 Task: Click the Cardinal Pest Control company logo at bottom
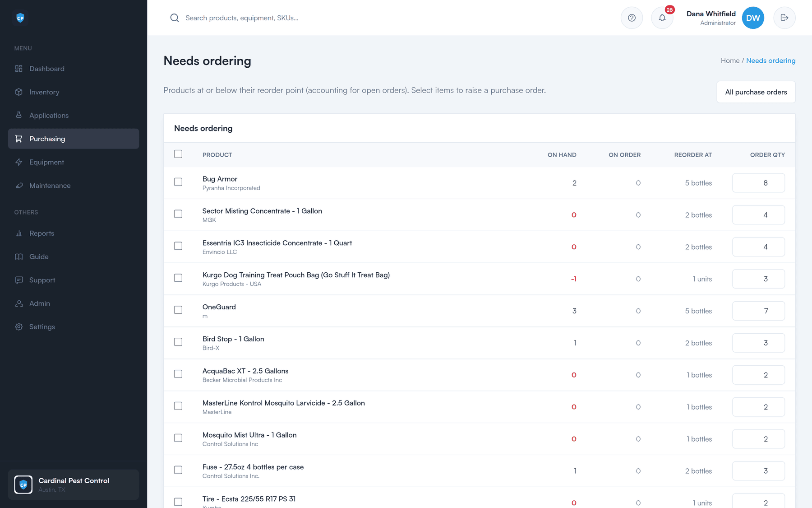(x=23, y=485)
